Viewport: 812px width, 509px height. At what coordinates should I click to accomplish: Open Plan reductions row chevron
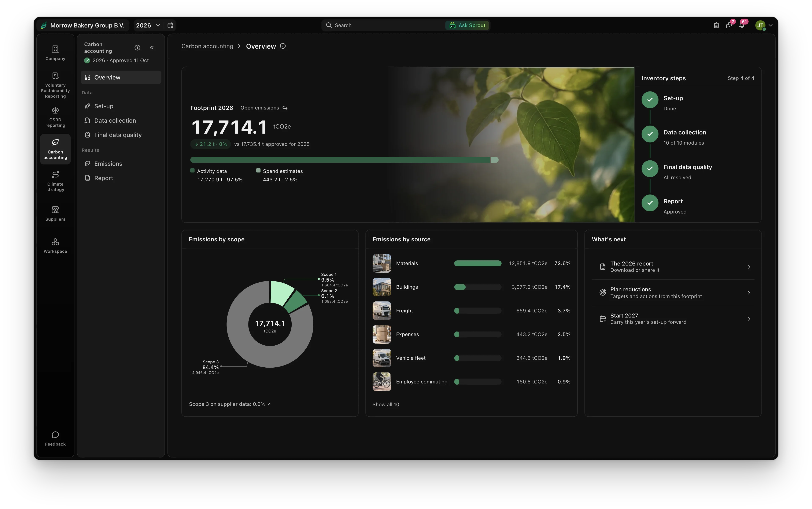pos(749,293)
